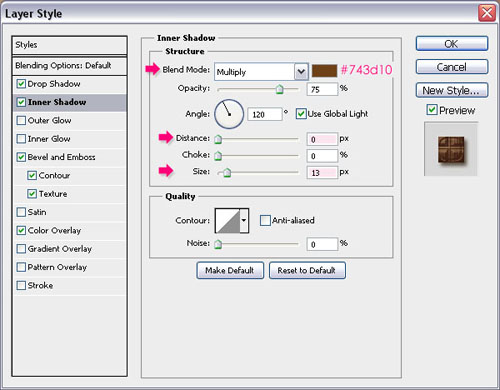Viewport: 500px width, 390px height.
Task: Click the New Style... button
Action: 452,90
